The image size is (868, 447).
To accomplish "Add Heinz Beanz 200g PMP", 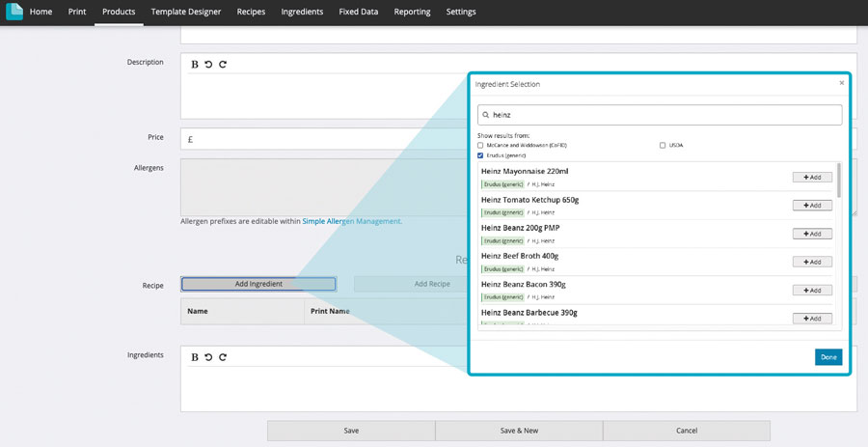I will (812, 234).
